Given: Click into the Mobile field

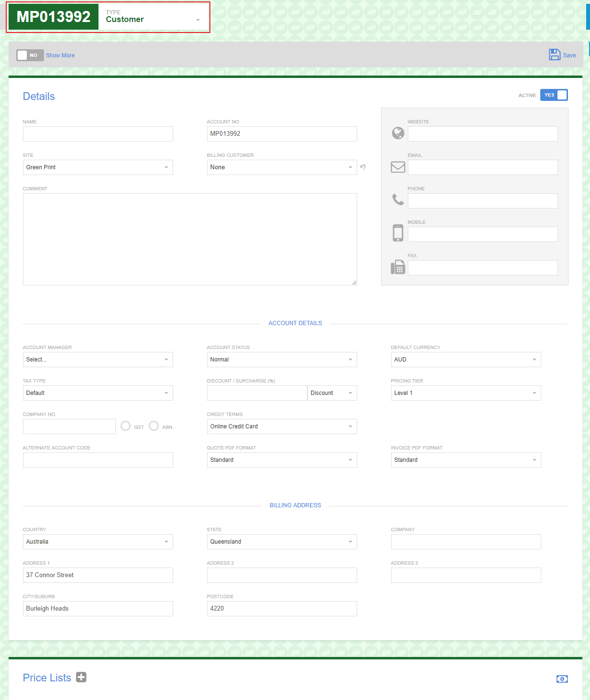Looking at the screenshot, I should [482, 234].
